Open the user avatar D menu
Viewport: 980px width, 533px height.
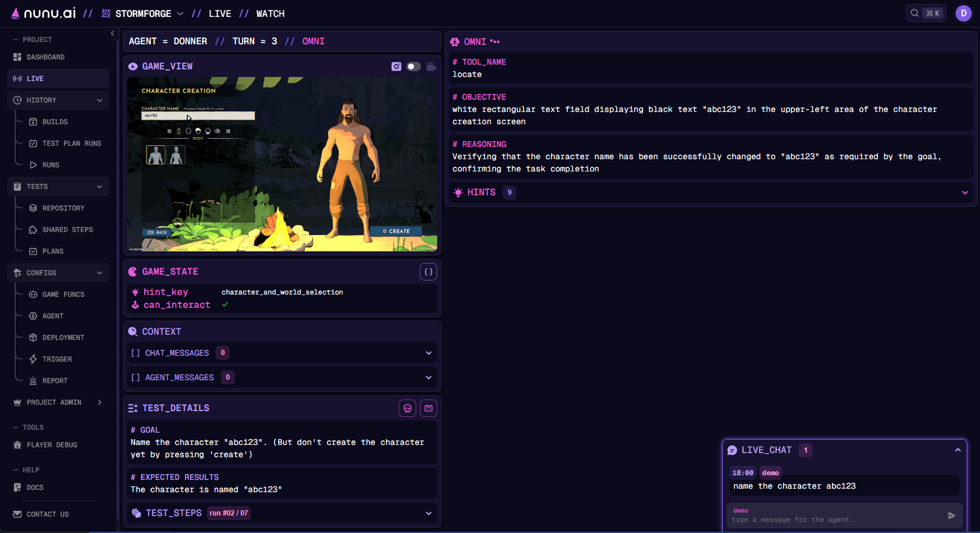[963, 13]
